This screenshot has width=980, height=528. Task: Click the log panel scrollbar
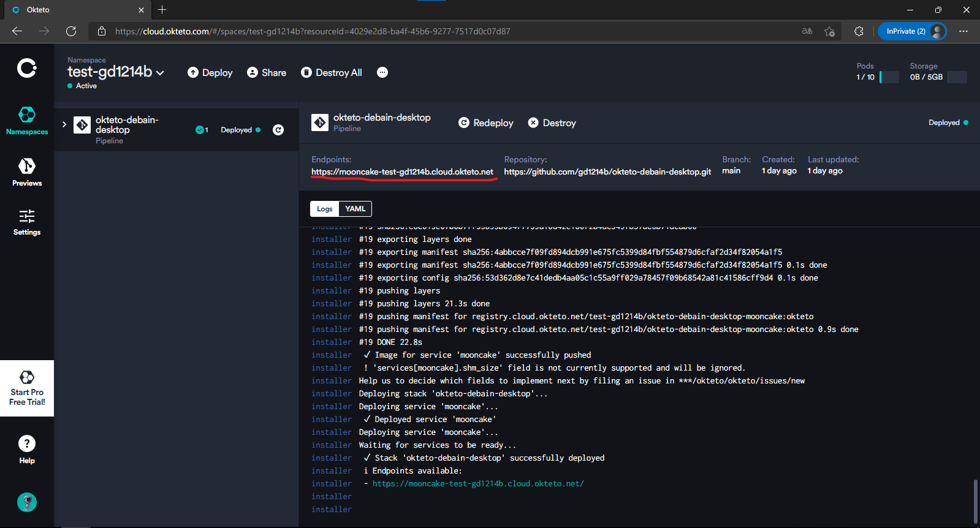[x=976, y=501]
